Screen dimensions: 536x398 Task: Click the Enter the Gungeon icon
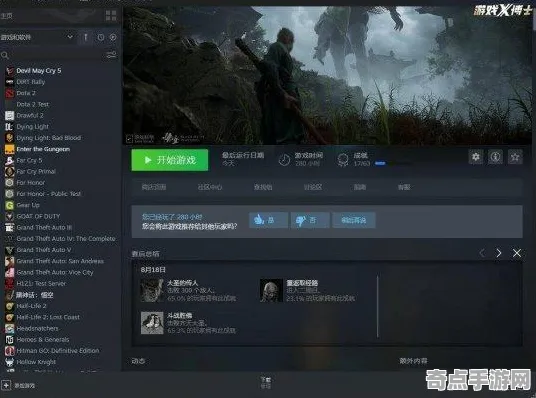tap(10, 149)
